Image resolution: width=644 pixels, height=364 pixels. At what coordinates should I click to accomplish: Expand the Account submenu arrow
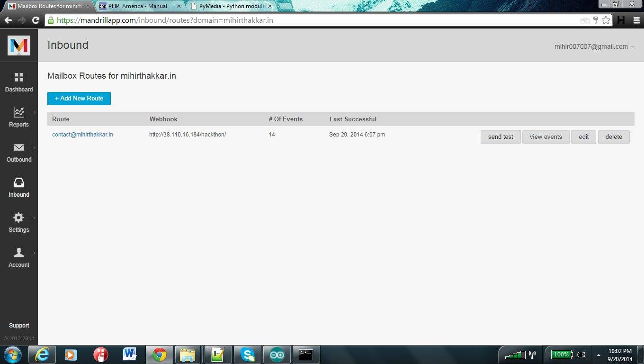(34, 253)
